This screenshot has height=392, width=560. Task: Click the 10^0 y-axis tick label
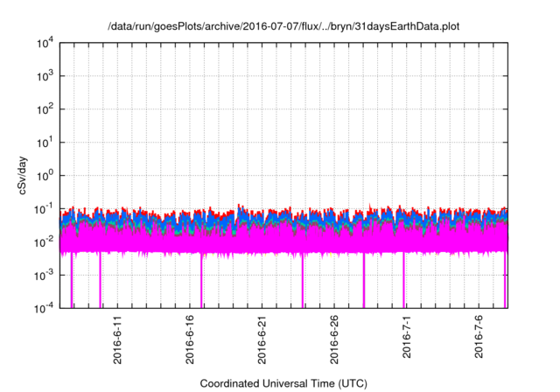[45, 176]
